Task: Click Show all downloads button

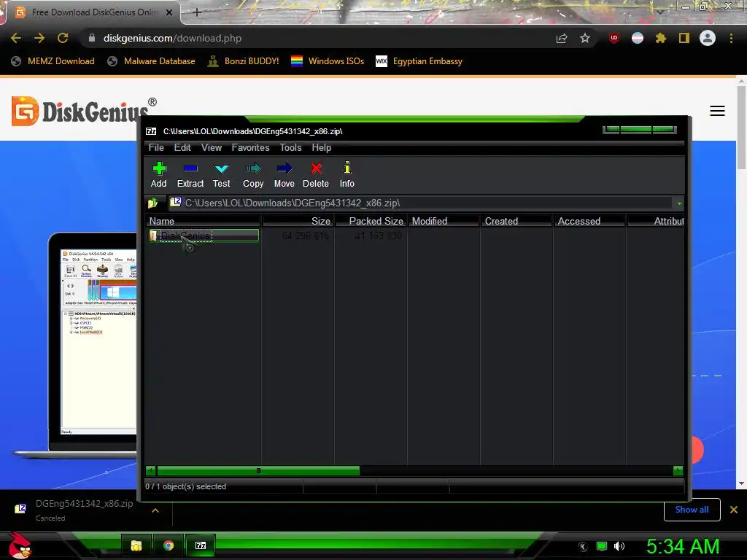Action: tap(692, 510)
